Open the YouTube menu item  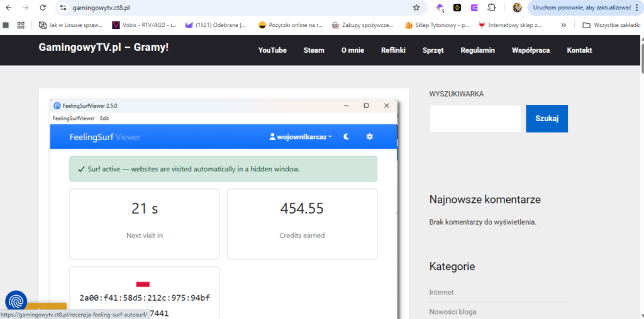point(272,50)
